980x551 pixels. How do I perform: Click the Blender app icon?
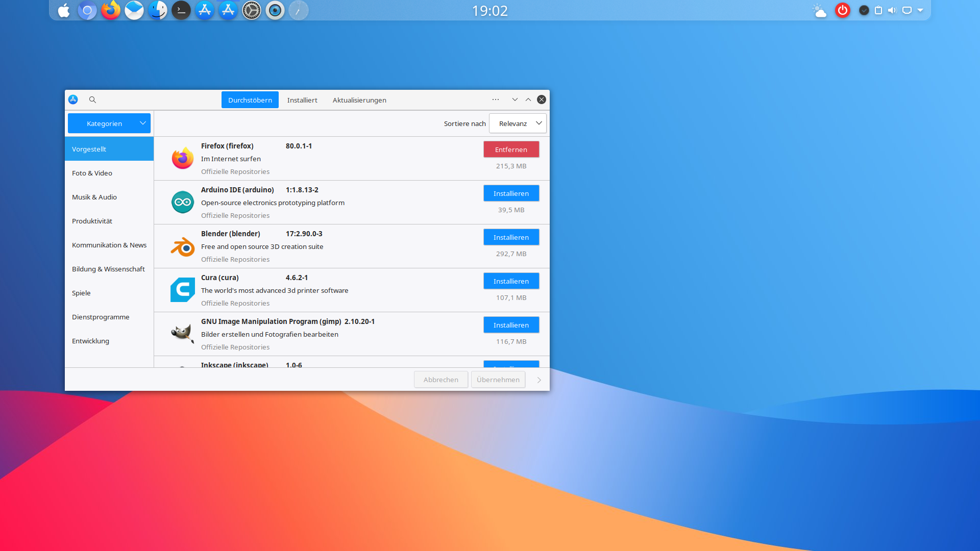click(182, 246)
